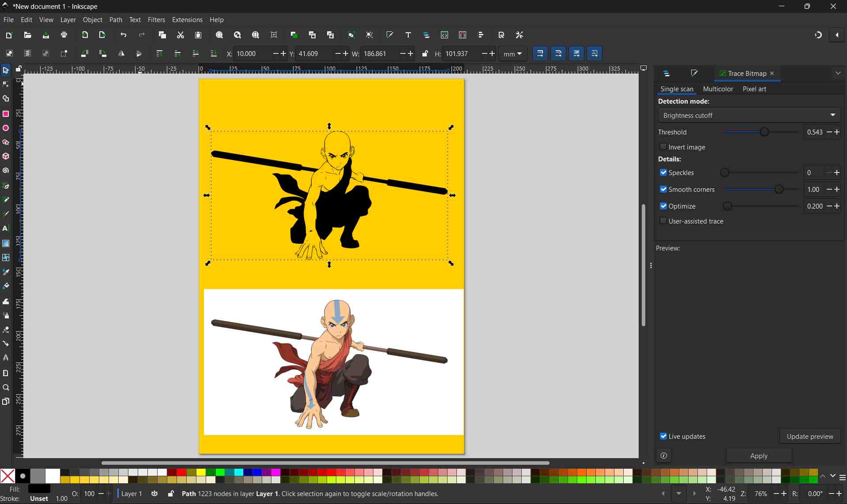Toggle visibility of Layer 1

tap(154, 493)
